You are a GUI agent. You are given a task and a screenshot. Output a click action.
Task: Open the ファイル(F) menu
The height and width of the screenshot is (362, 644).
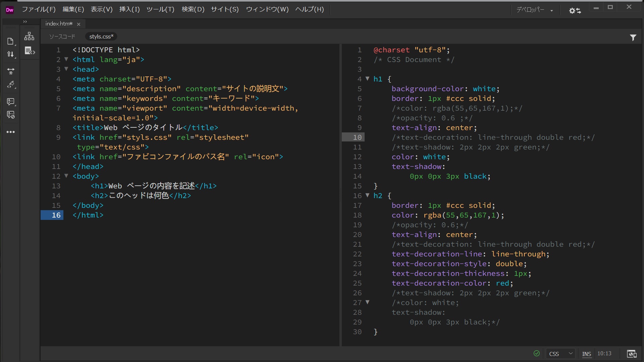[x=39, y=9]
